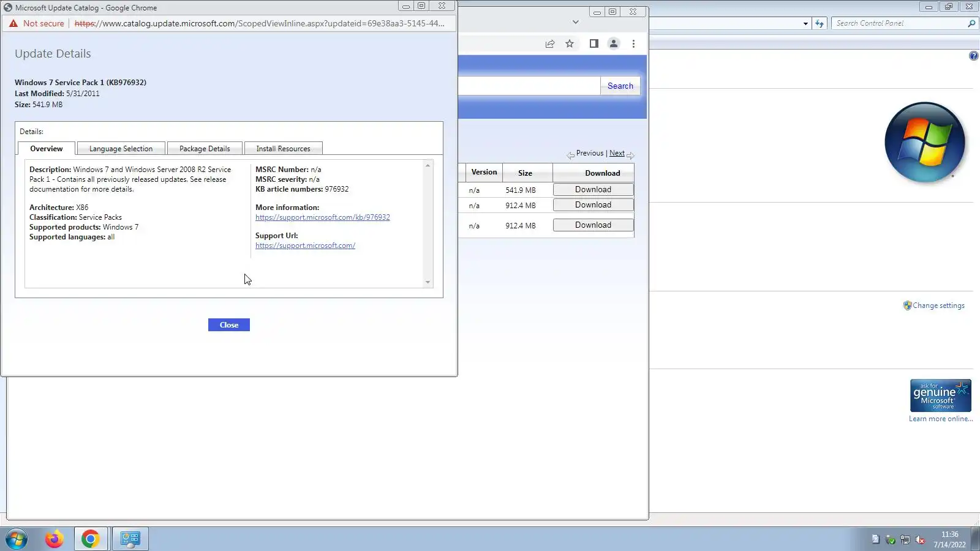Viewport: 980px width, 551px height.
Task: Click the genuine Microsoft software badge
Action: click(940, 395)
